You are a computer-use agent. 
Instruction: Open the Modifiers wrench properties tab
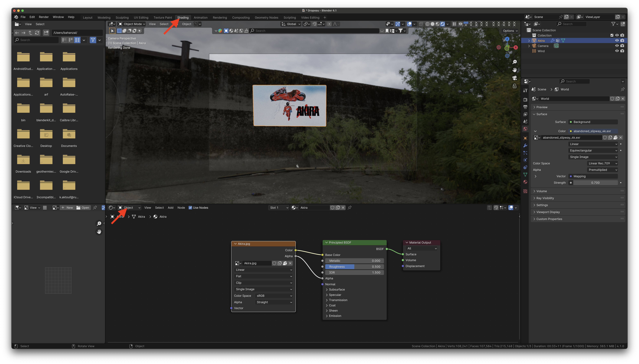click(525, 145)
